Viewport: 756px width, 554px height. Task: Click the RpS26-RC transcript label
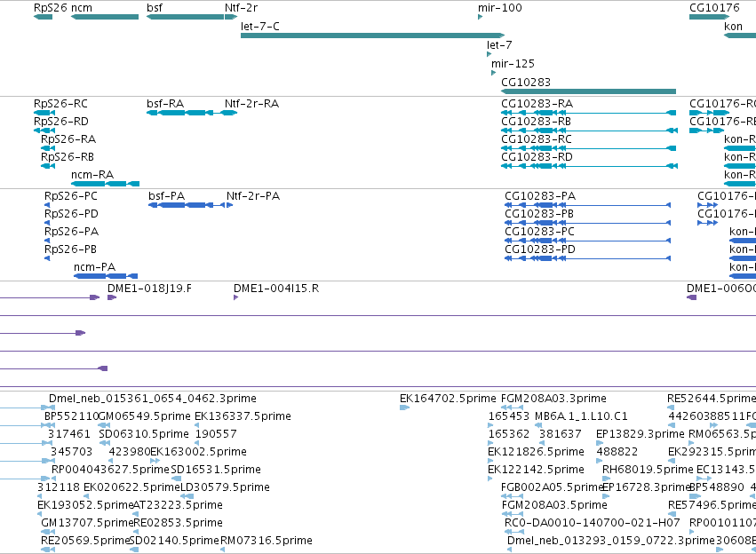click(x=60, y=104)
